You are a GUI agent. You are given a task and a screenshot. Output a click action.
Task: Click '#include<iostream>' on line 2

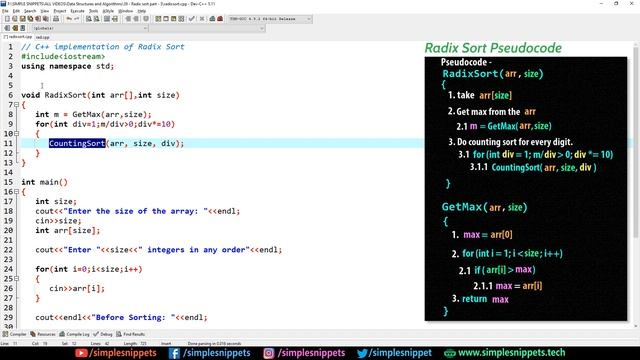(63, 56)
